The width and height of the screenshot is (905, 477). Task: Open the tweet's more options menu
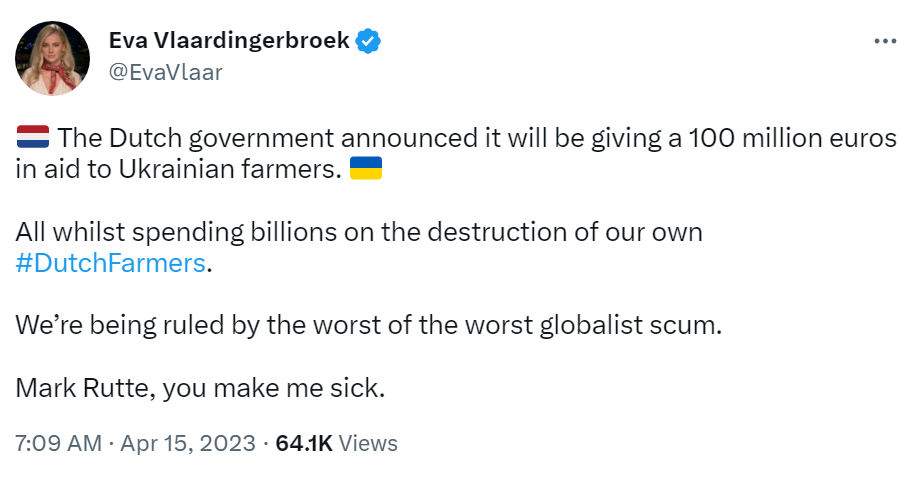885,41
